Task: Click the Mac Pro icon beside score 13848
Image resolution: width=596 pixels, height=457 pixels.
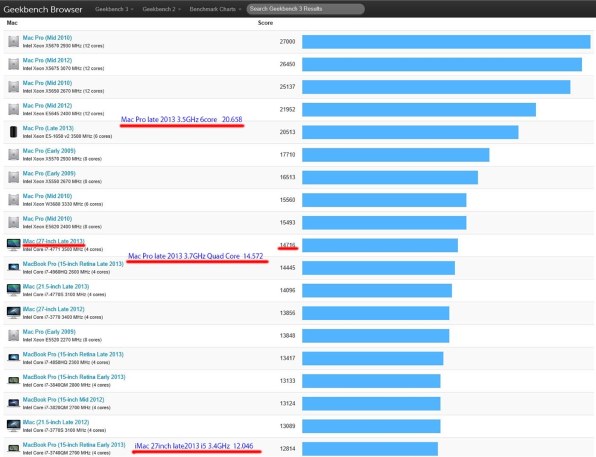Action: pos(14,335)
